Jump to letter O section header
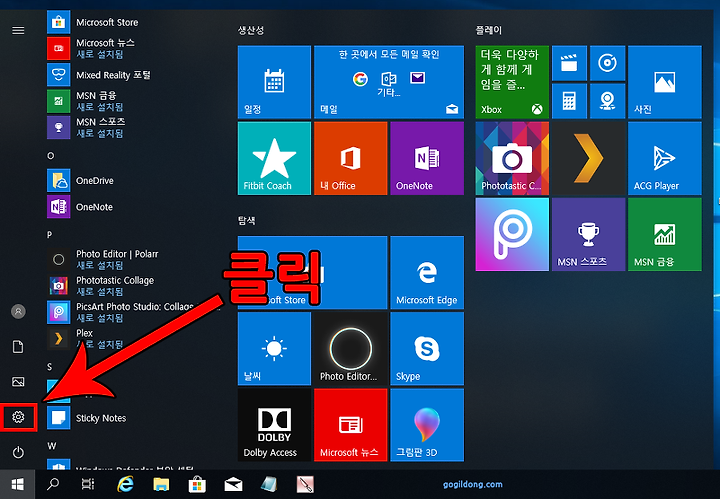Image resolution: width=720 pixels, height=499 pixels. click(51, 156)
